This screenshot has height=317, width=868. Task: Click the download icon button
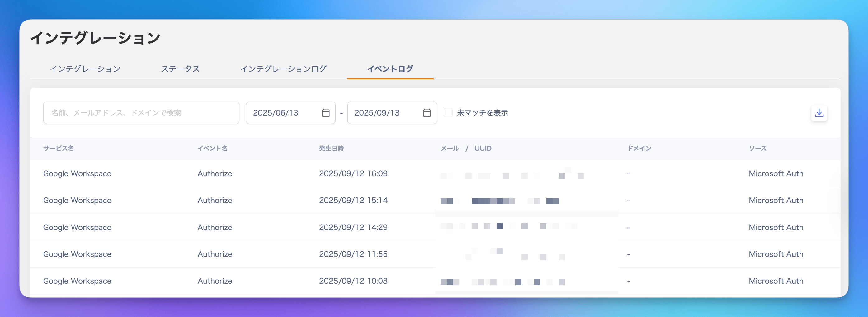coord(819,113)
